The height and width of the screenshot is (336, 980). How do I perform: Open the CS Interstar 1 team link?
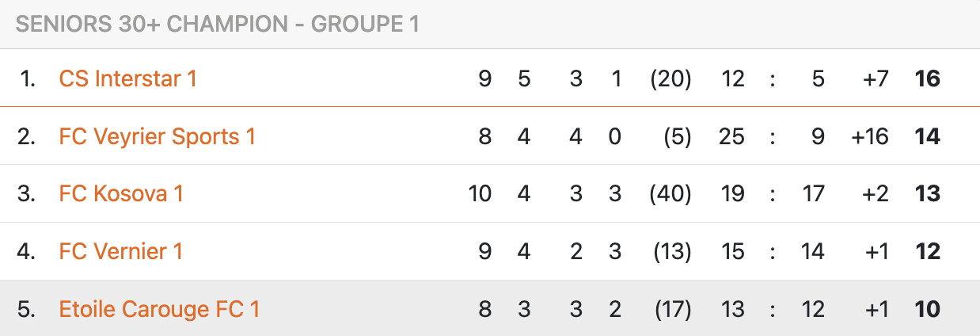[x=127, y=78]
